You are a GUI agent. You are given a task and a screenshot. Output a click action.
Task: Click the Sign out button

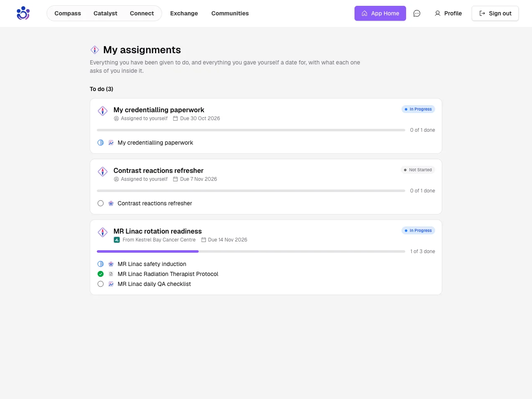coord(495,13)
